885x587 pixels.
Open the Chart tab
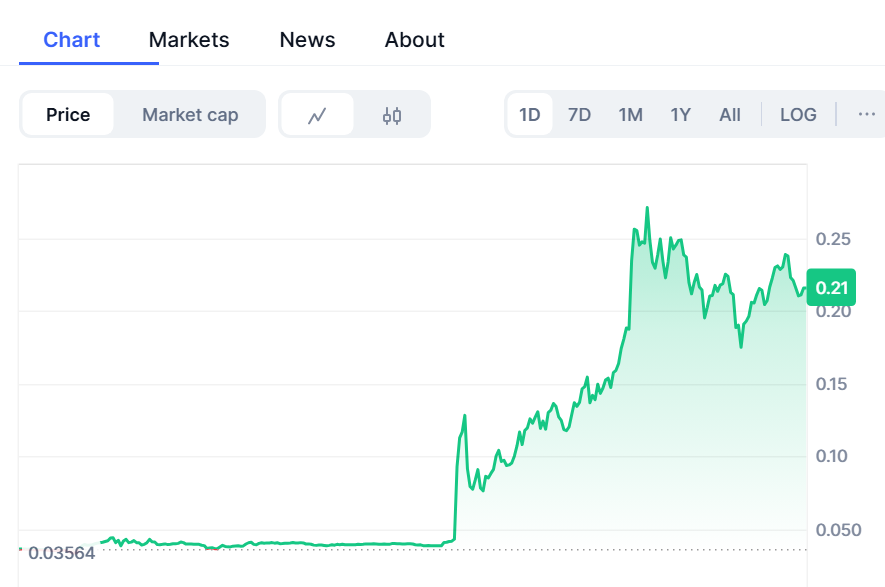72,40
